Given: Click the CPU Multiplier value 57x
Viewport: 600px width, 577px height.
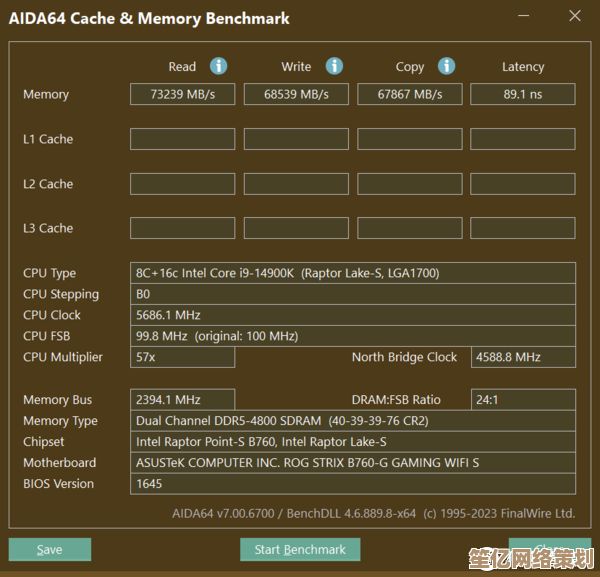Looking at the screenshot, I should [183, 357].
